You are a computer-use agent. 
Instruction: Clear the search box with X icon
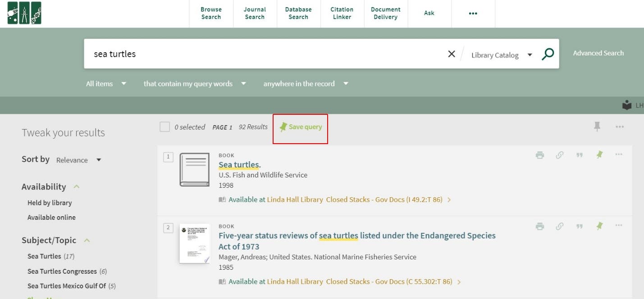[x=452, y=54]
